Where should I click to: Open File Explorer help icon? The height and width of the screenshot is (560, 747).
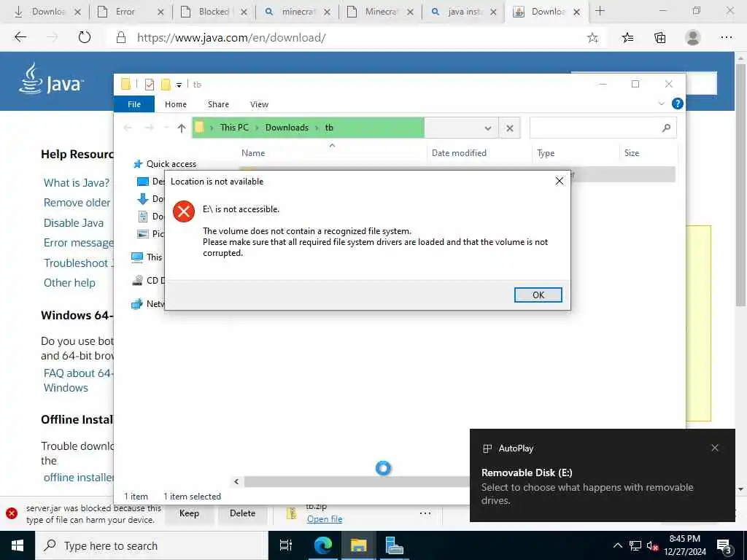click(x=677, y=104)
